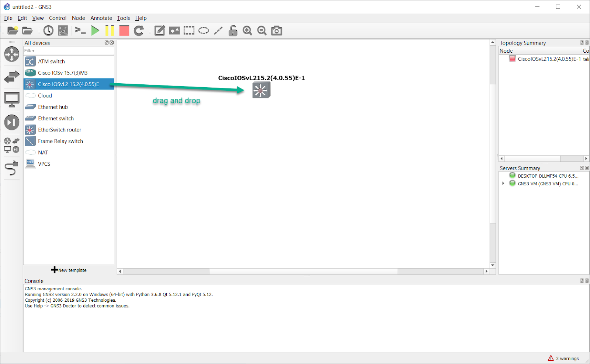Open the Control menu
This screenshot has height=364, width=590.
click(x=58, y=18)
